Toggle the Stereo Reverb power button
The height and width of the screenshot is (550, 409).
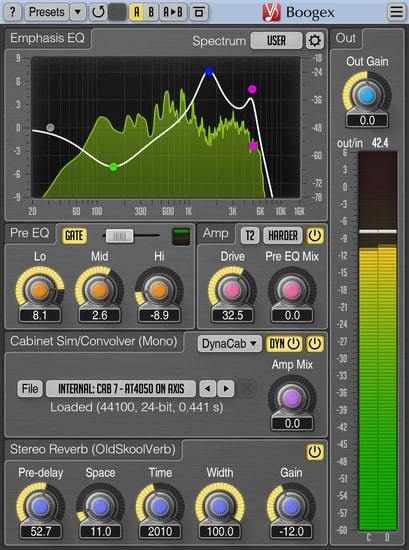[x=315, y=452]
